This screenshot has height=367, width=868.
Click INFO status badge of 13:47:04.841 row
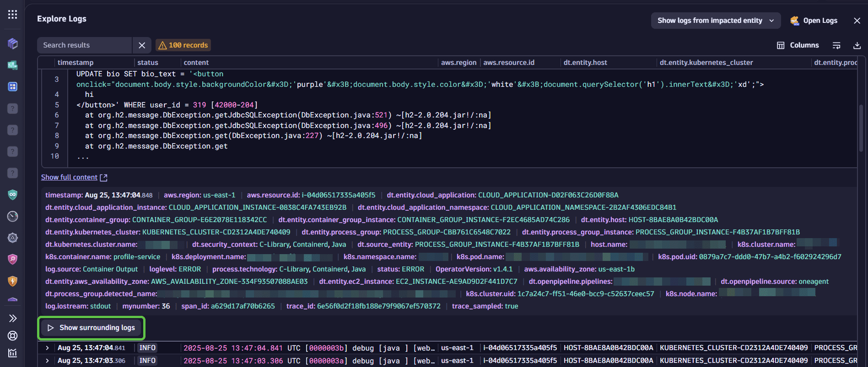tap(148, 348)
